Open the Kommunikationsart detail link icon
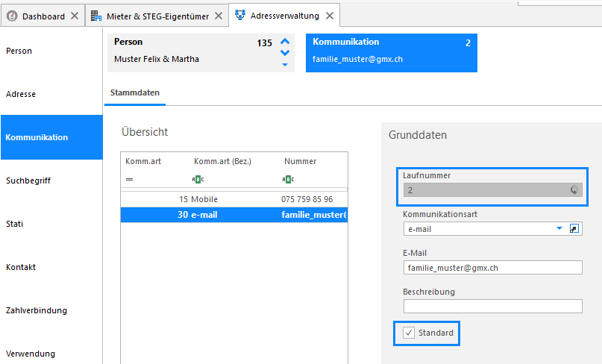Viewport: 602px width, 364px height. point(574,229)
